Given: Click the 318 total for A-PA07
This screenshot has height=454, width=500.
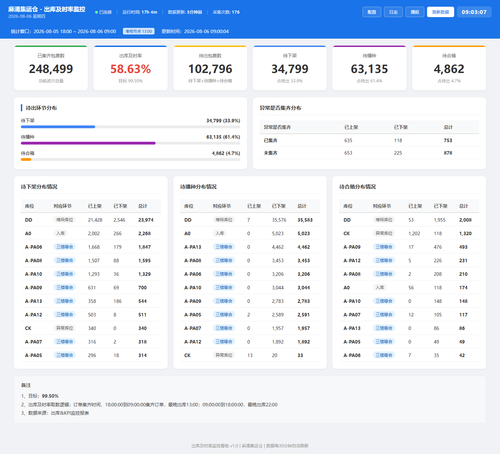Looking at the screenshot, I should point(142,342).
